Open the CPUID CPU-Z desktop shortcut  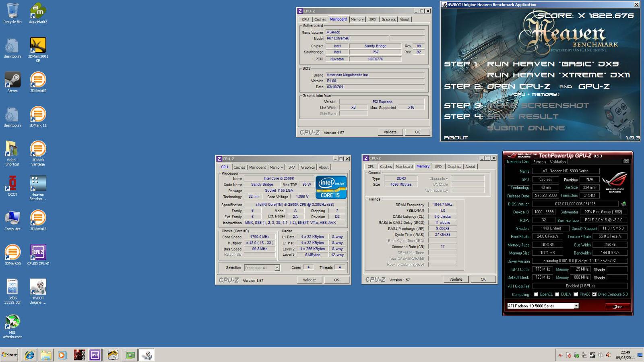pos(38,255)
